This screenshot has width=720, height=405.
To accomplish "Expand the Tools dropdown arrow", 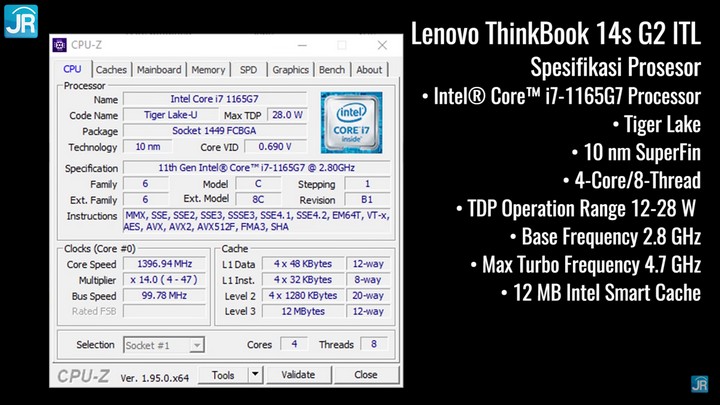I will click(255, 375).
